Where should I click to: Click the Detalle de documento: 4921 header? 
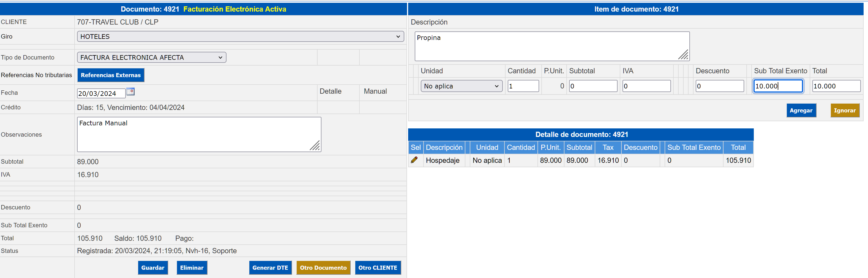pos(582,134)
